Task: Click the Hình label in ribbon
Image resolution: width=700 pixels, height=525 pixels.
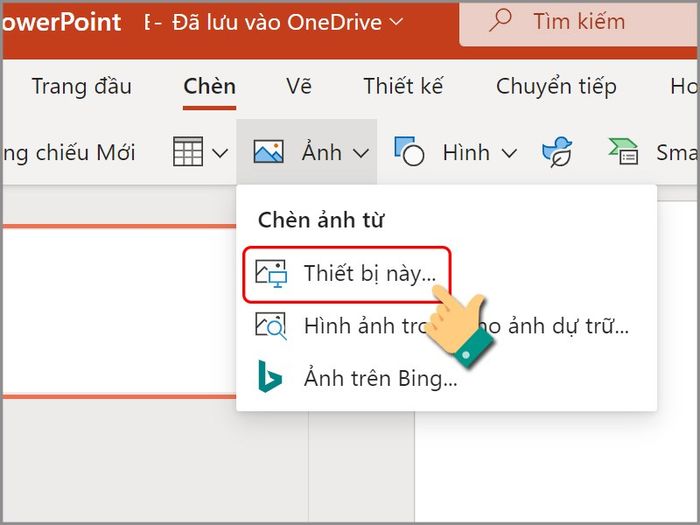Action: tap(466, 153)
